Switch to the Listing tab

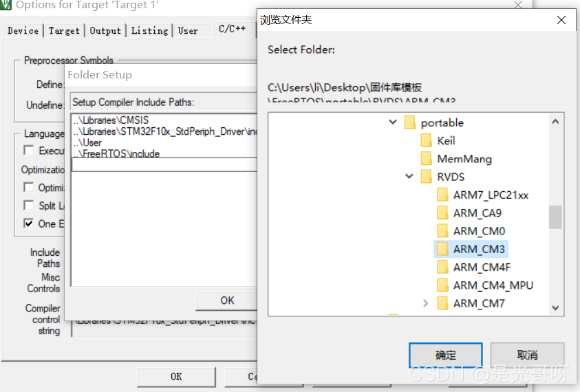click(x=150, y=31)
